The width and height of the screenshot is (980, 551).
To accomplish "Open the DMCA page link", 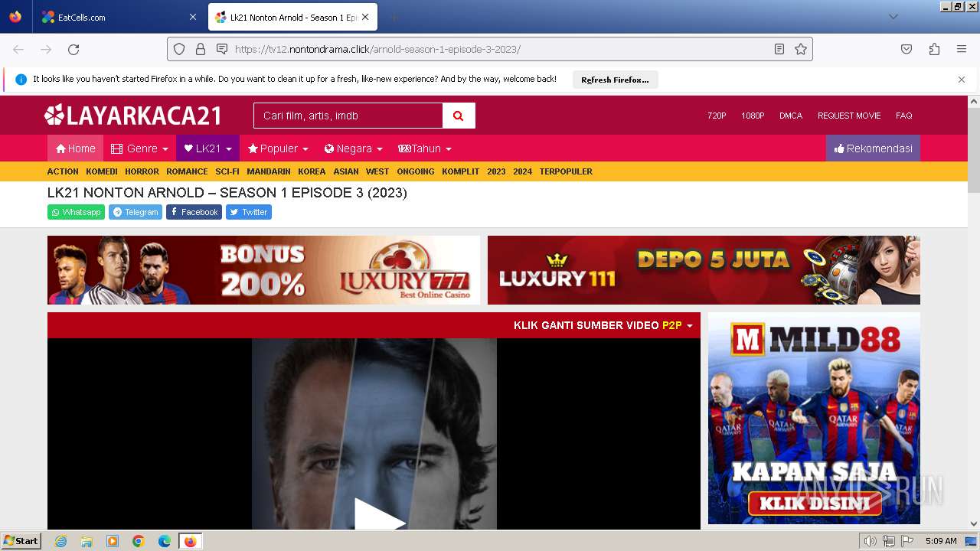I will [791, 116].
